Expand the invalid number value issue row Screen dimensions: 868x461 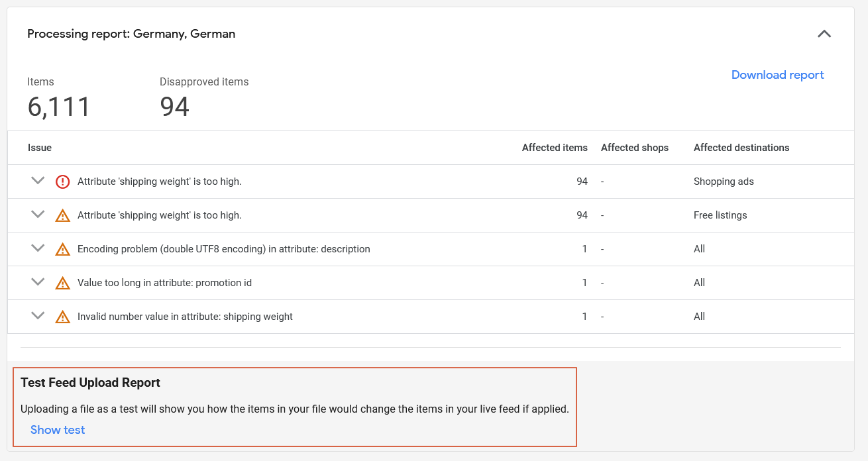38,316
